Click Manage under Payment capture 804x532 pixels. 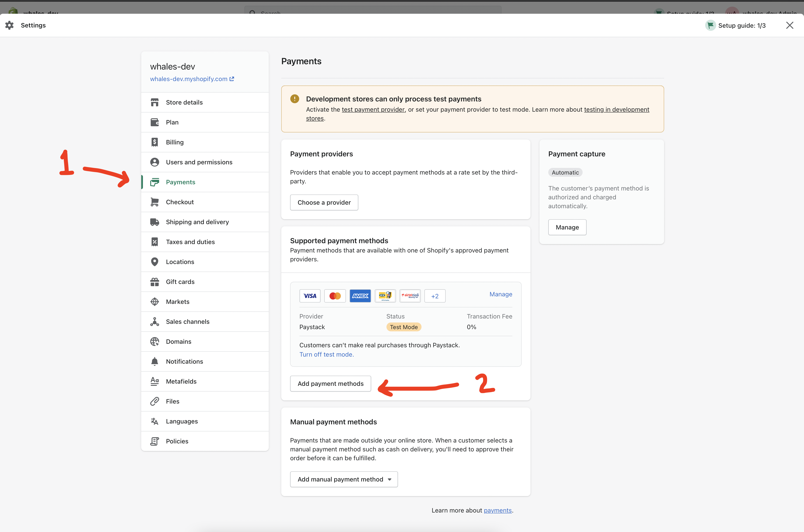click(x=567, y=227)
